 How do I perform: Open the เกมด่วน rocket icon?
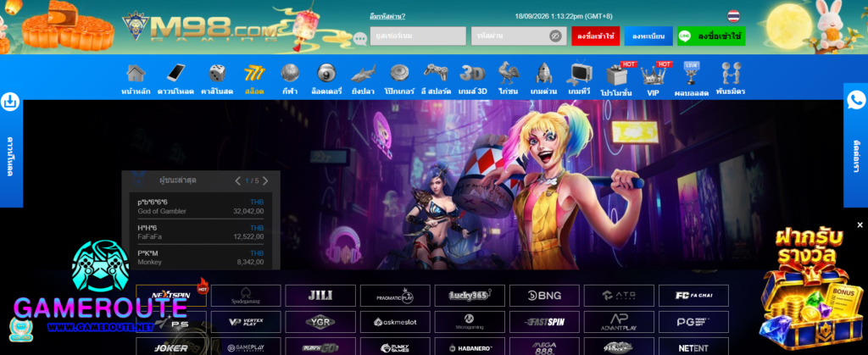click(544, 73)
